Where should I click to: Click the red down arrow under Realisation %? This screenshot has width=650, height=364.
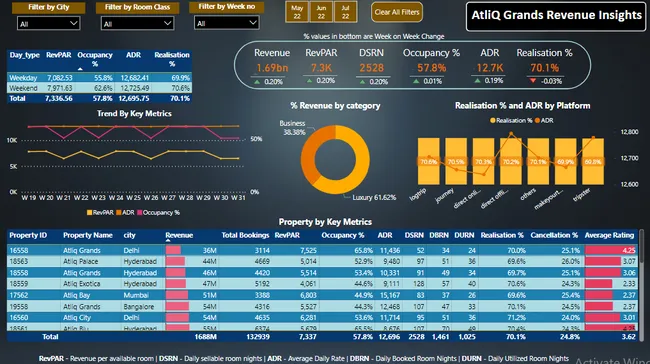pyautogui.click(x=533, y=81)
